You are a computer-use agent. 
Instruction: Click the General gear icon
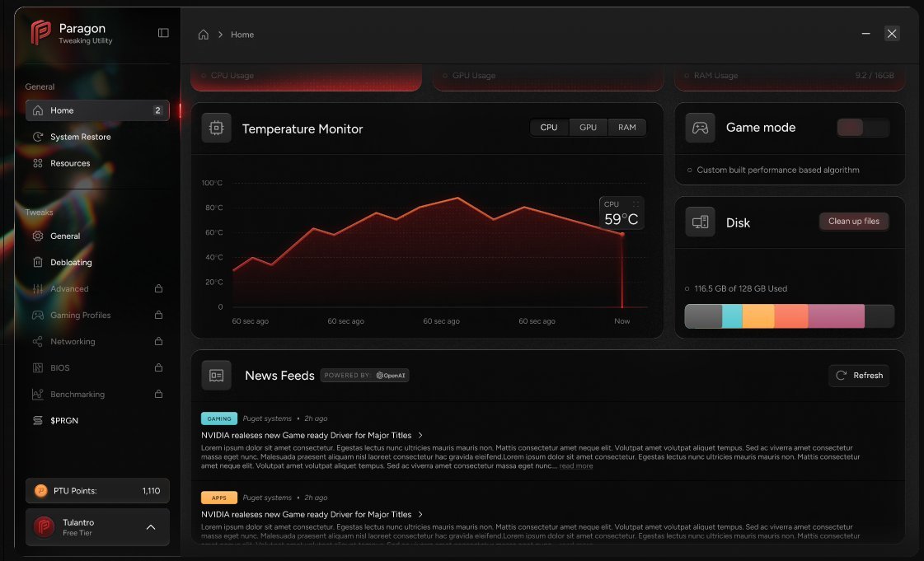(38, 236)
